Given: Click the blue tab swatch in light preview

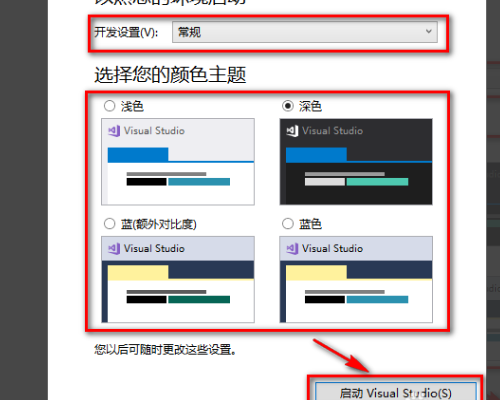Looking at the screenshot, I should (138, 155).
